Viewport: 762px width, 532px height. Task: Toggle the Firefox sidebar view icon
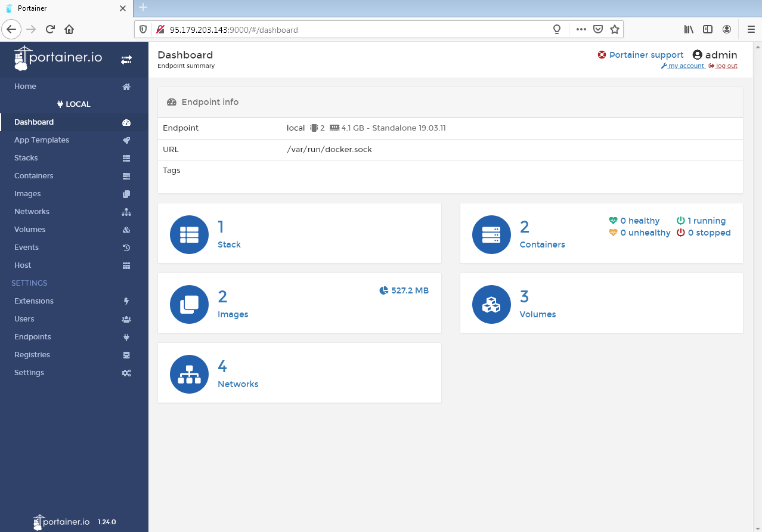coord(708,29)
